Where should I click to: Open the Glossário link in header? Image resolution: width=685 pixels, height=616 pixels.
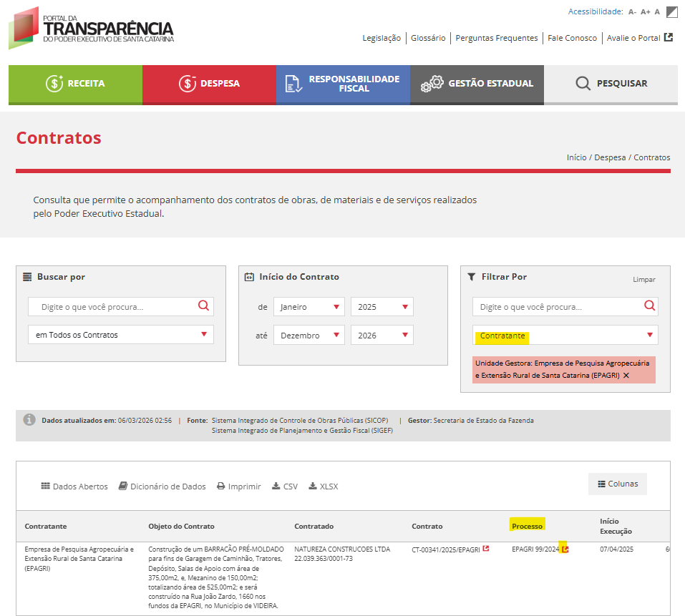coord(428,38)
